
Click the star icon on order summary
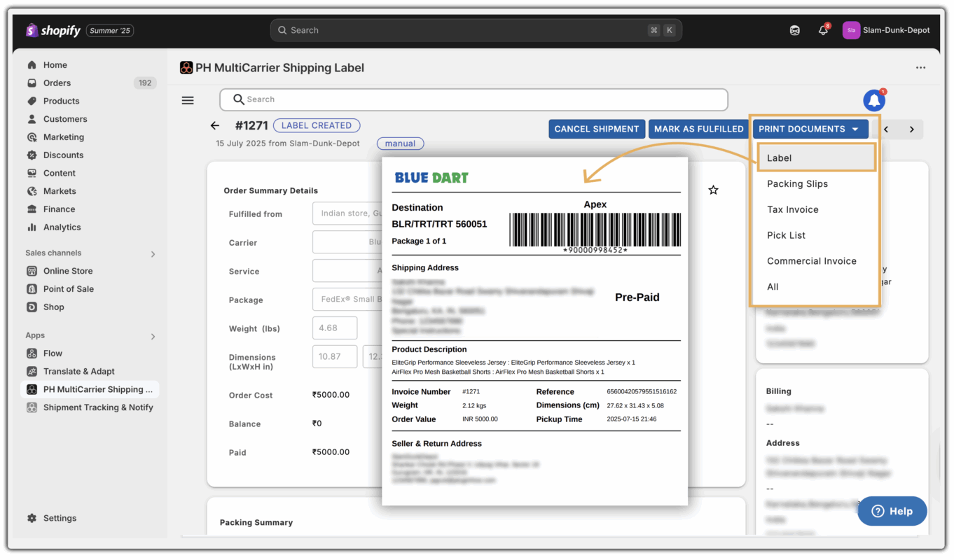(713, 190)
